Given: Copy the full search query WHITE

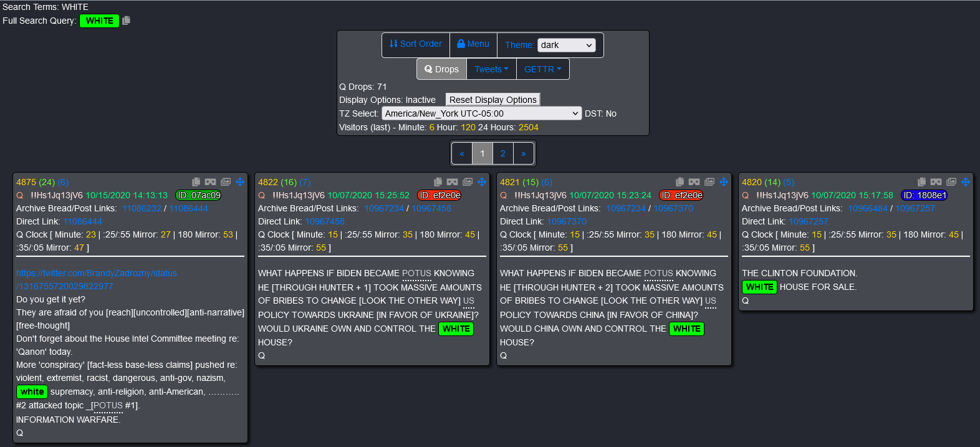Looking at the screenshot, I should [x=126, y=21].
